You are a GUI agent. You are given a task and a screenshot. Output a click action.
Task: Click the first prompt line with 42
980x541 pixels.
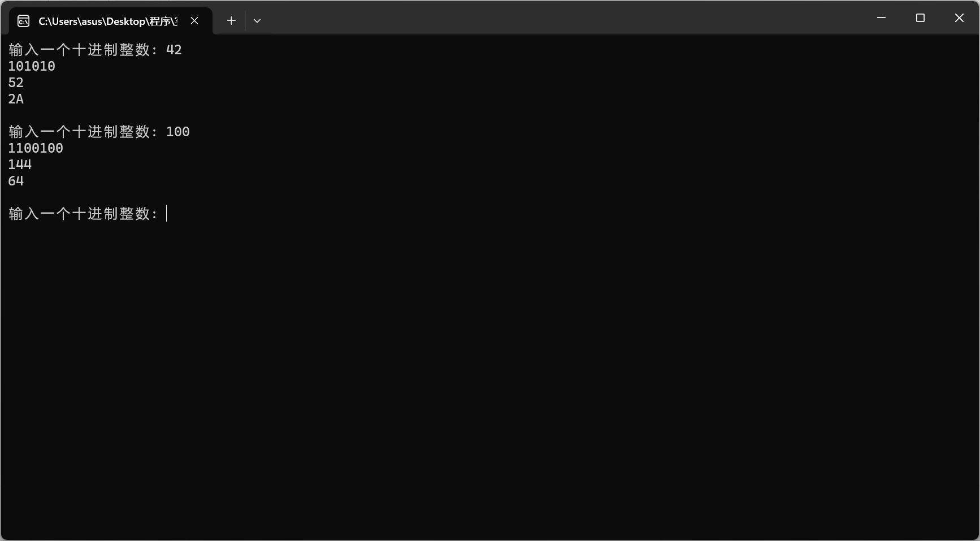click(x=95, y=50)
